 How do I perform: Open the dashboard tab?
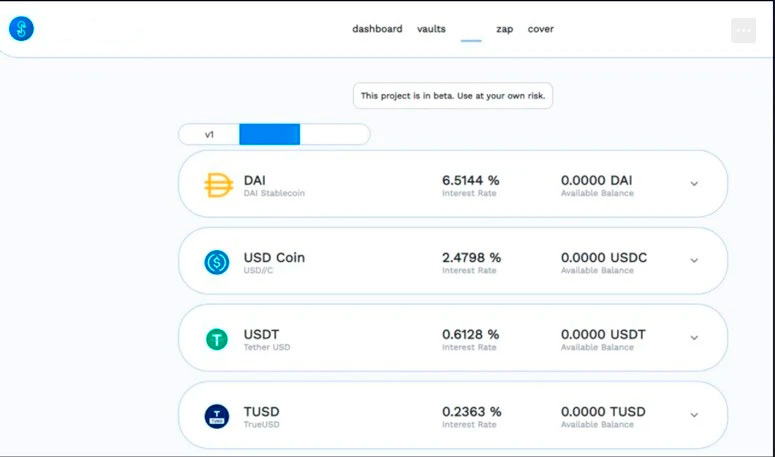pos(377,29)
